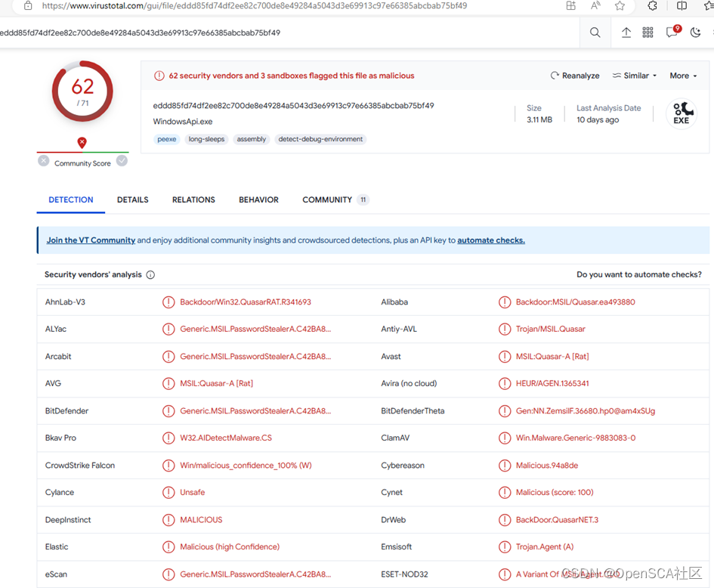Click Avast detection warning icon
This screenshot has width=714, height=588.
[x=505, y=356]
